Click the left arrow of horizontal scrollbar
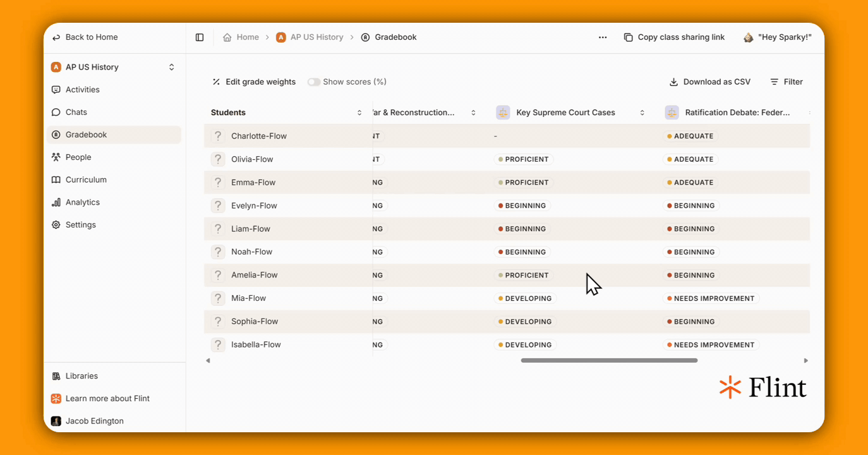868x455 pixels. (208, 361)
